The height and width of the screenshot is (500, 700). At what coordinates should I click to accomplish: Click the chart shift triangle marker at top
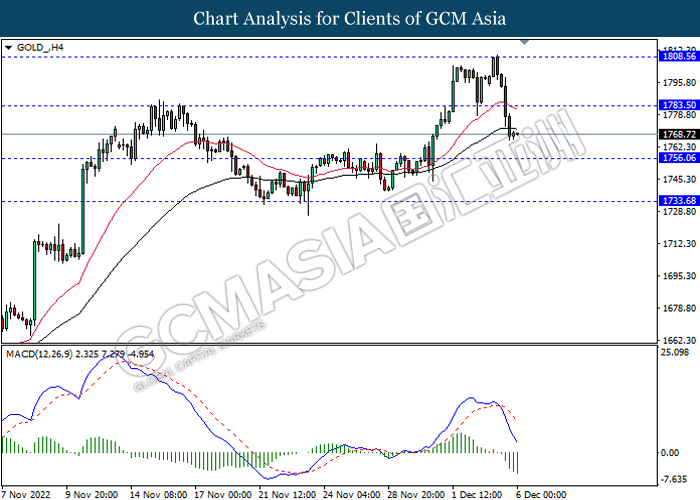pos(525,42)
